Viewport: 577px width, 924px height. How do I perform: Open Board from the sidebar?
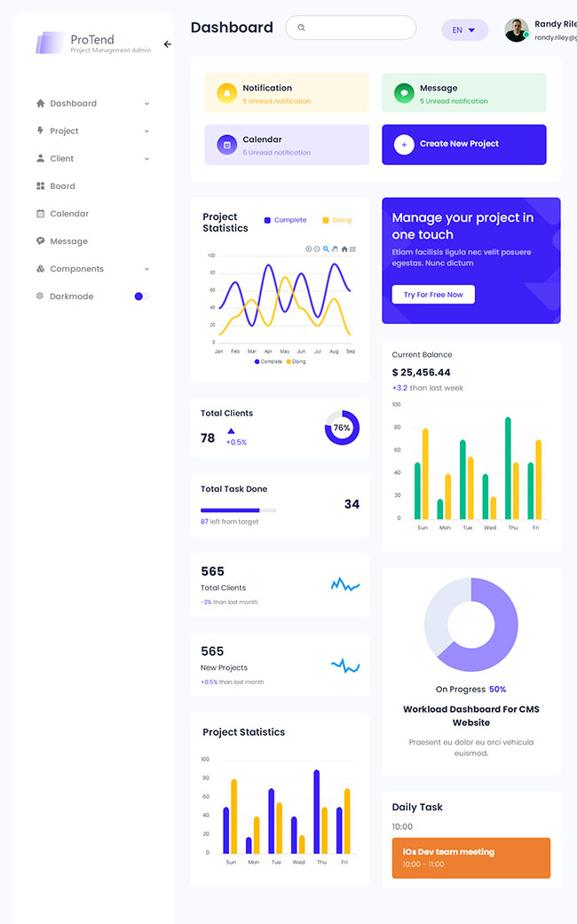click(62, 186)
